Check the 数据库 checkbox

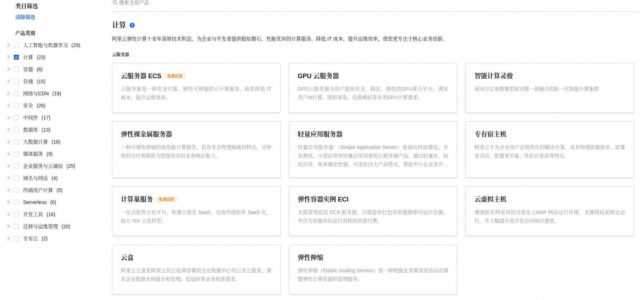[x=16, y=130]
